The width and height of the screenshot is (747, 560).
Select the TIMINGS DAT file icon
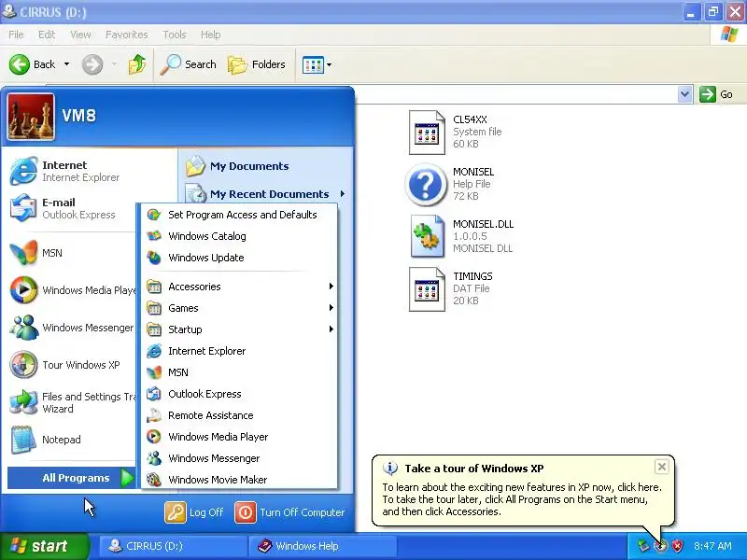pyautogui.click(x=427, y=289)
